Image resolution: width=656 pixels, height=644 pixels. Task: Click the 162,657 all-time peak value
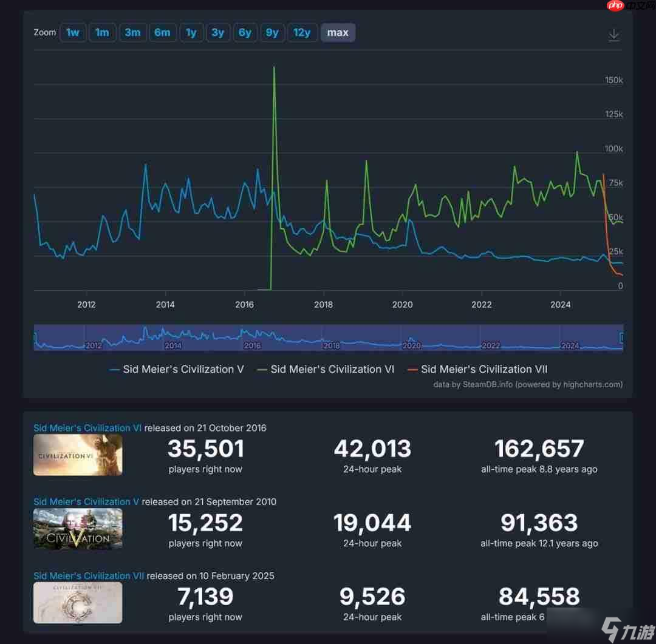click(539, 449)
